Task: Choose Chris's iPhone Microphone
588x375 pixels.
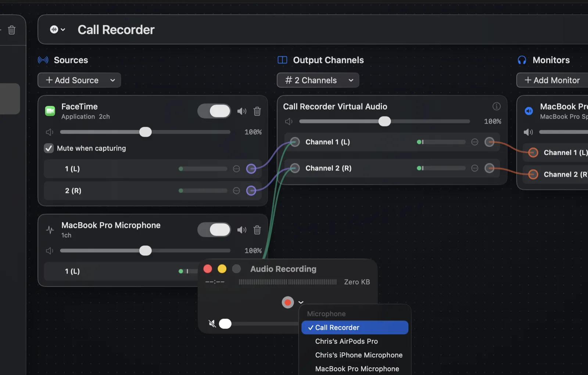Action: point(355,355)
